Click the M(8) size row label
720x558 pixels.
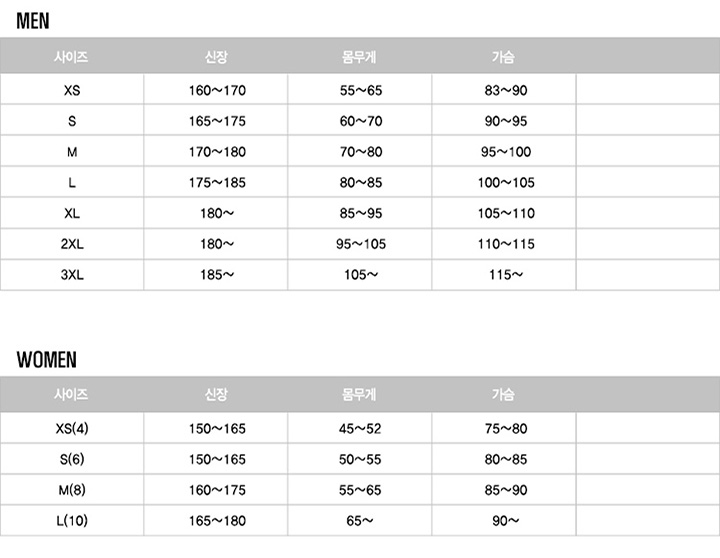72,490
